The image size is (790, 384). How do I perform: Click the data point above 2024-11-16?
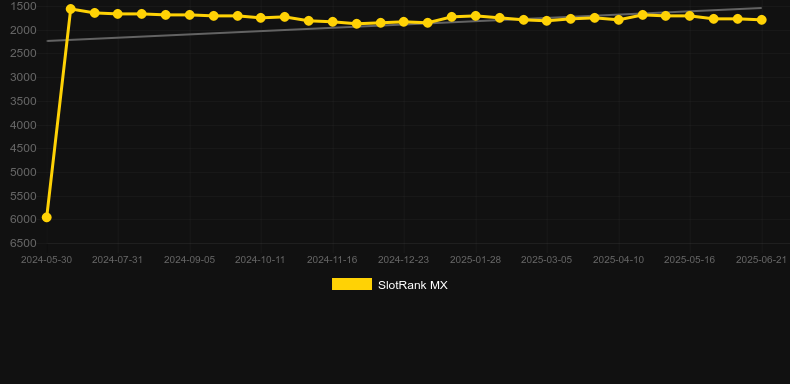pyautogui.click(x=333, y=22)
